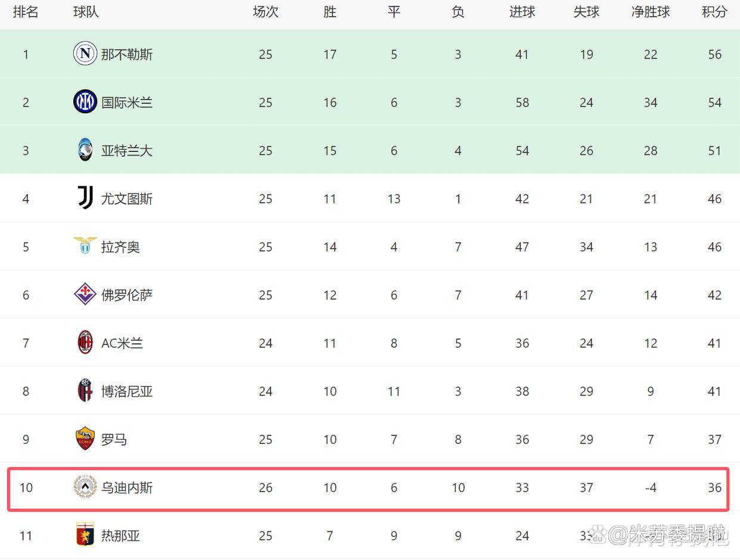Click the 净胜球 column header
This screenshot has height=560, width=740.
click(651, 12)
